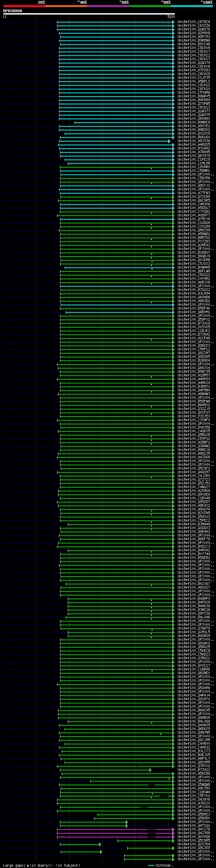Viewport: 216px width, 868px height.
Task: Click the UniRef100_Q207K4 entry
Action: 194,844
